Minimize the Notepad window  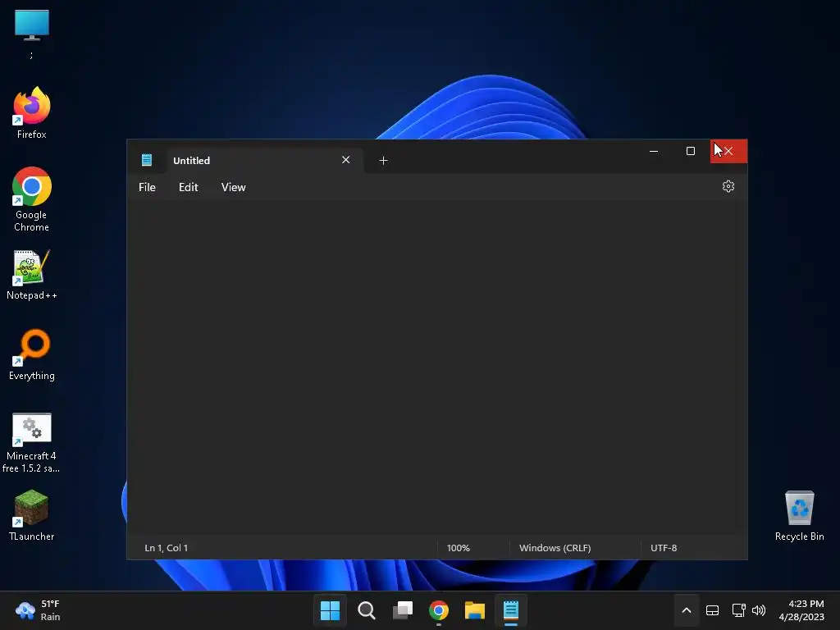654,151
